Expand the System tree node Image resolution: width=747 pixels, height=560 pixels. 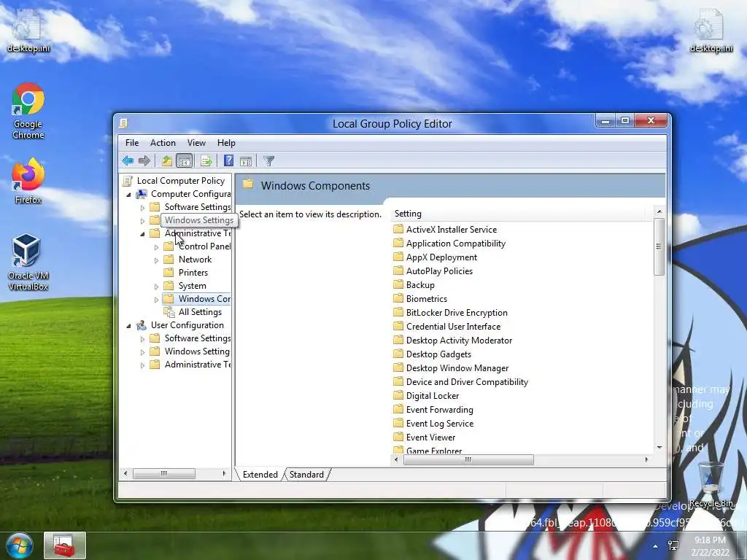click(156, 287)
